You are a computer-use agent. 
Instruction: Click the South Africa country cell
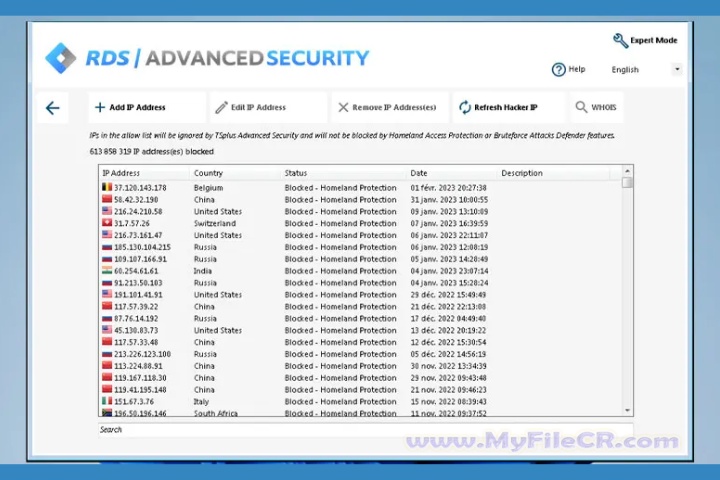[216, 413]
